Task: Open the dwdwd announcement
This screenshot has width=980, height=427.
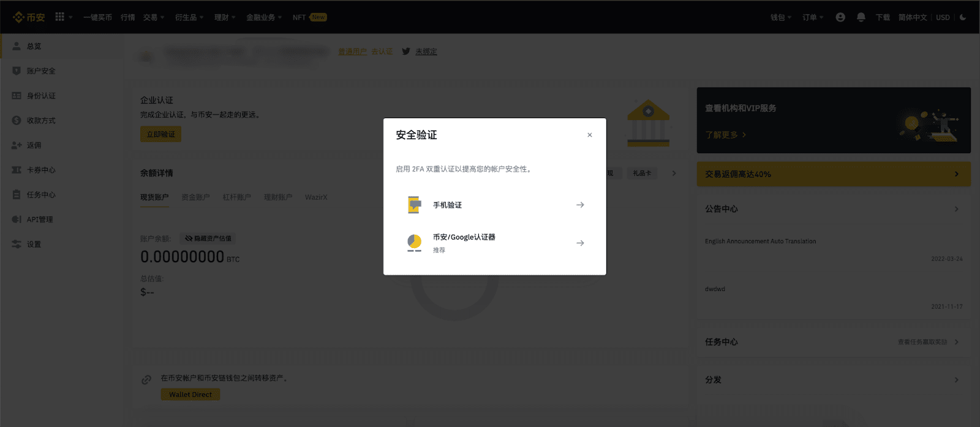Action: tap(715, 289)
